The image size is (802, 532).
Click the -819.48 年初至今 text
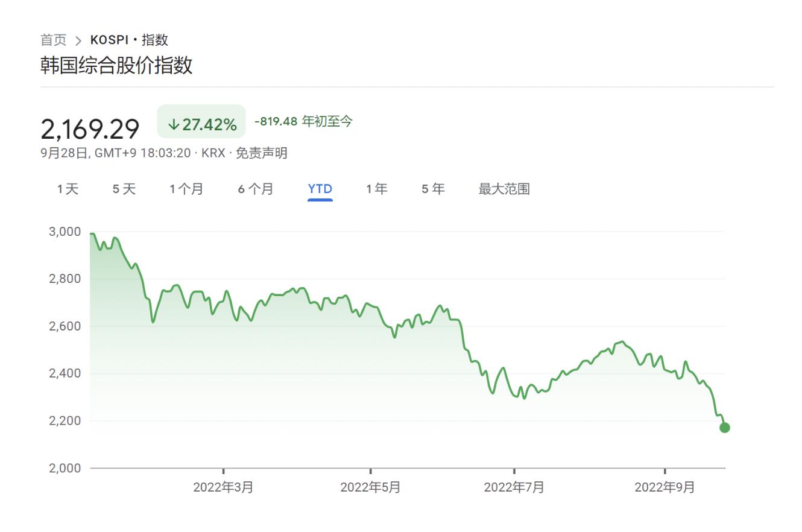click(303, 121)
